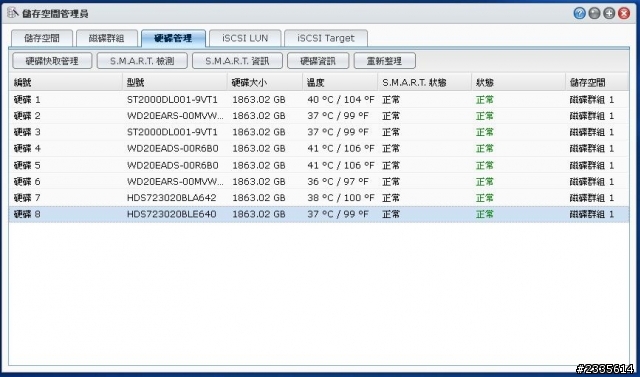
Task: Click model HDS723020BLA642 cell
Action: coord(171,198)
